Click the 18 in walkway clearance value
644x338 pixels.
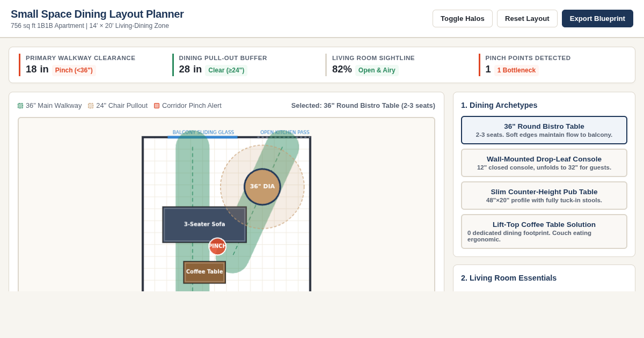coord(37,69)
